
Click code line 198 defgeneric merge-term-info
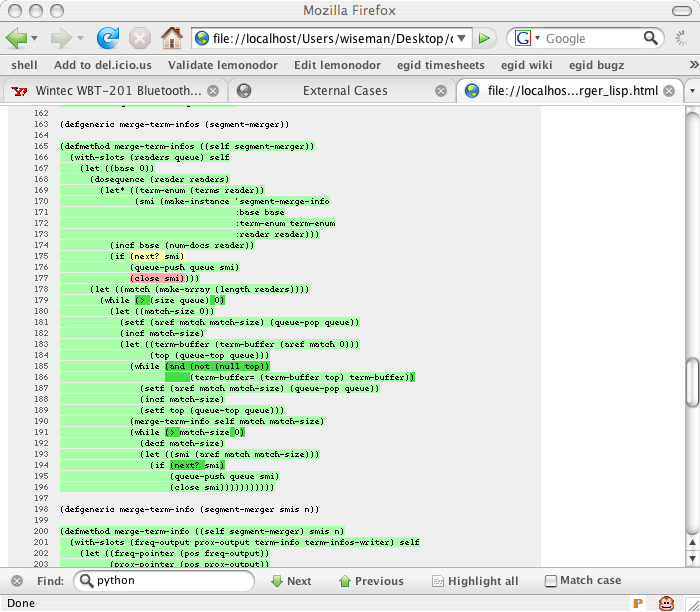point(190,509)
